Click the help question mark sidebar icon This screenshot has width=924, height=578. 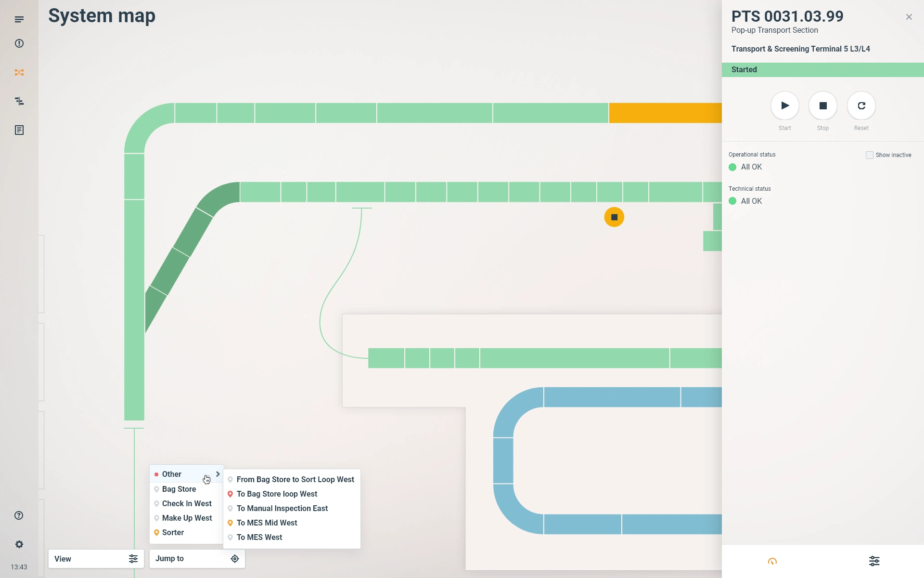coord(19,515)
